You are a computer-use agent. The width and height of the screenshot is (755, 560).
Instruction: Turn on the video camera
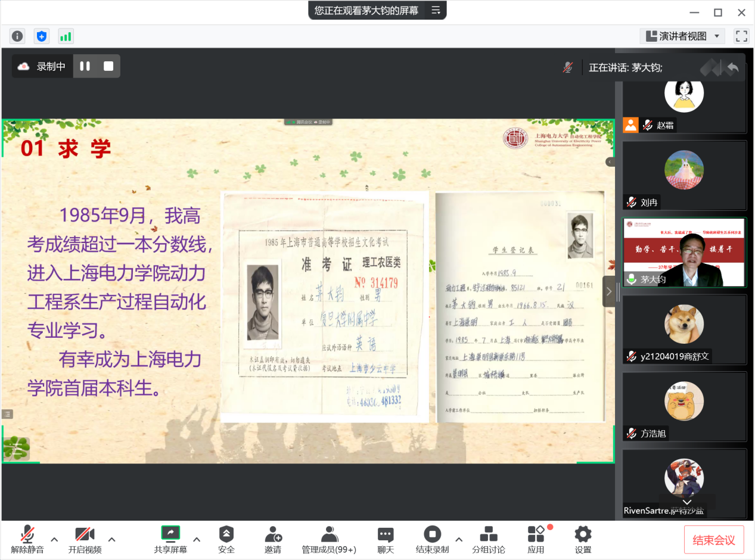click(x=85, y=539)
